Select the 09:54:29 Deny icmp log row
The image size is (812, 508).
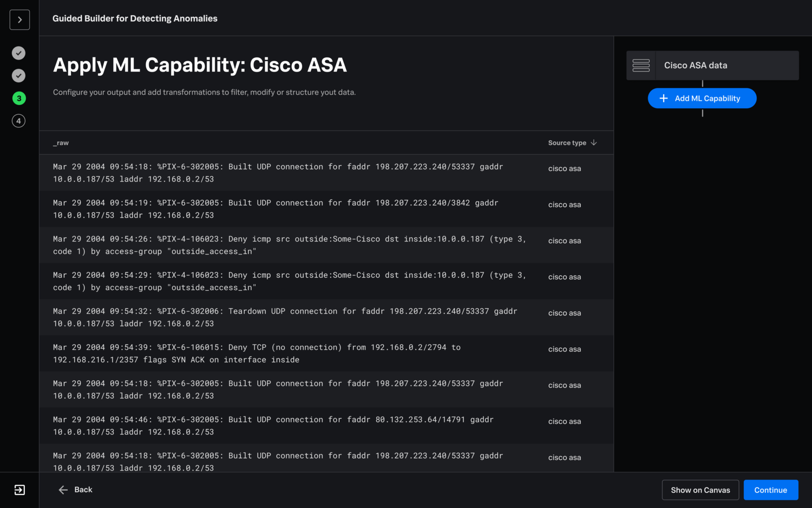tap(326, 282)
